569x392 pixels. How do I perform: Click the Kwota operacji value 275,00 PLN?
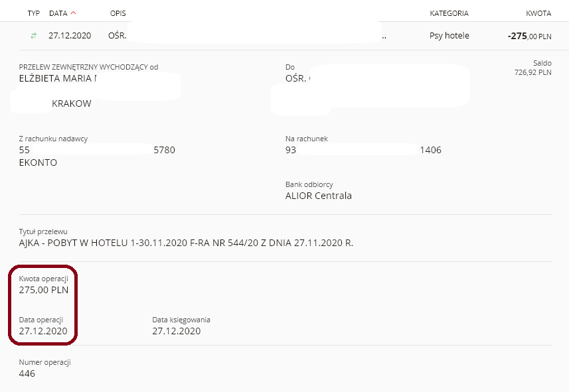pos(44,290)
